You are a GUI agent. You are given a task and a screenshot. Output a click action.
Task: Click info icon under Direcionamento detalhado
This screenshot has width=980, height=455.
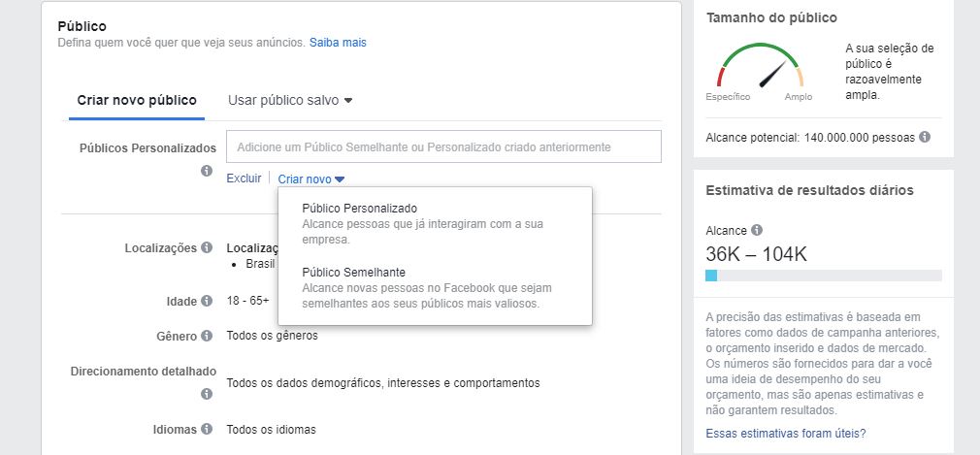pos(206,394)
